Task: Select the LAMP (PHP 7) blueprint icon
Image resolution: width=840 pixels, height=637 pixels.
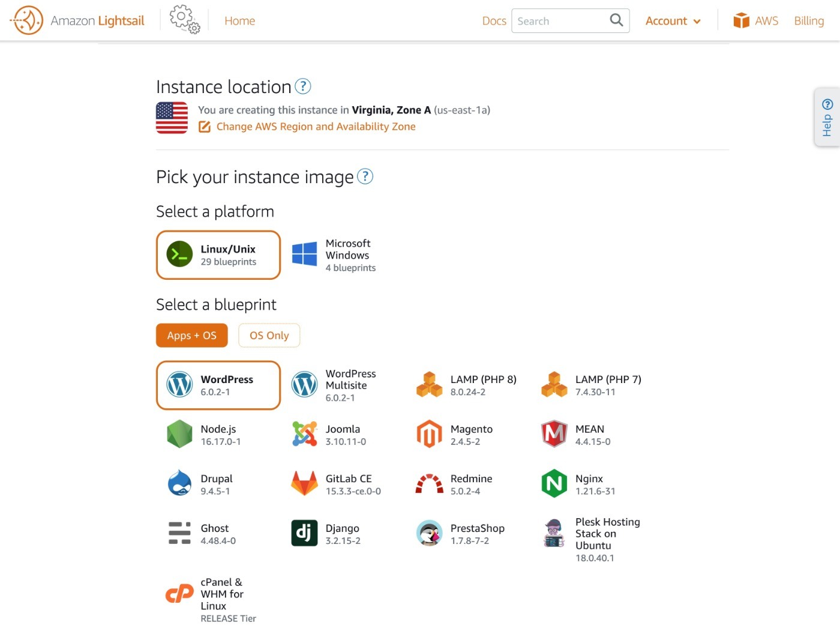Action: [x=554, y=385]
